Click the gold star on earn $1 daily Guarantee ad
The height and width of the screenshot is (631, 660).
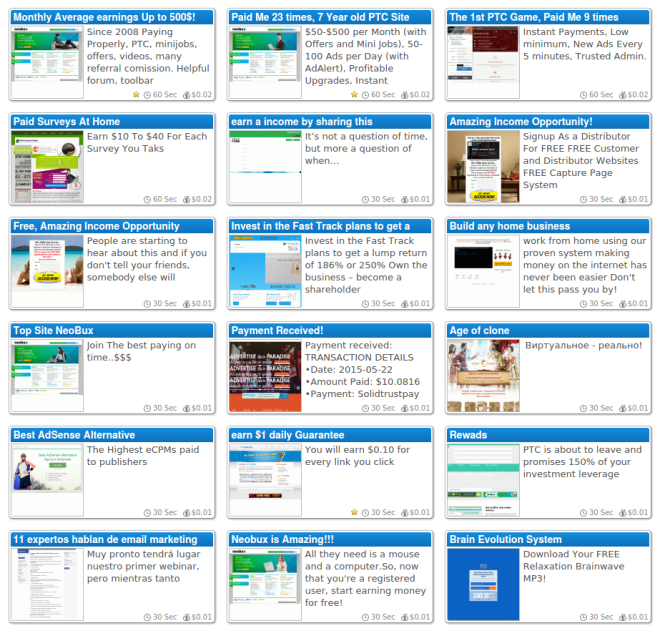click(x=354, y=512)
